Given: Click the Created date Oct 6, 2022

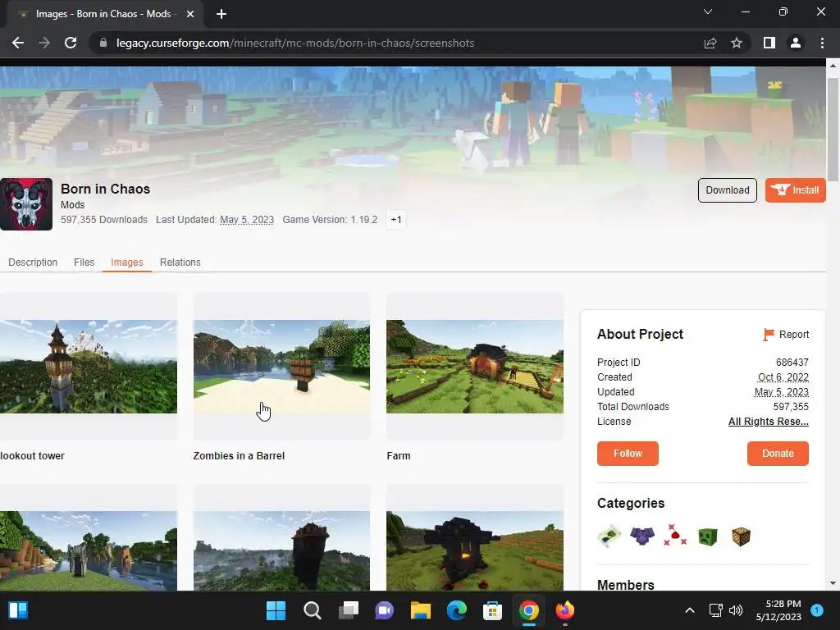Looking at the screenshot, I should pyautogui.click(x=783, y=377).
